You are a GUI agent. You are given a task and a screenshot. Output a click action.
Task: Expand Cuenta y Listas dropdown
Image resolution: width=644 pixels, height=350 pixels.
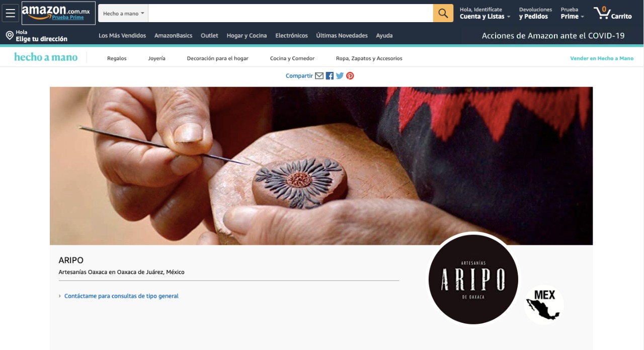(x=485, y=13)
